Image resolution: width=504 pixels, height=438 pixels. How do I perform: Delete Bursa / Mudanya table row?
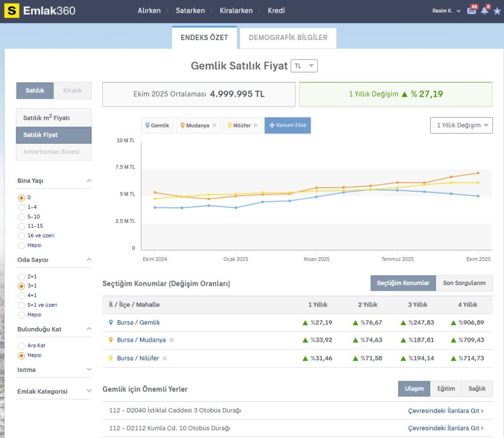(172, 340)
